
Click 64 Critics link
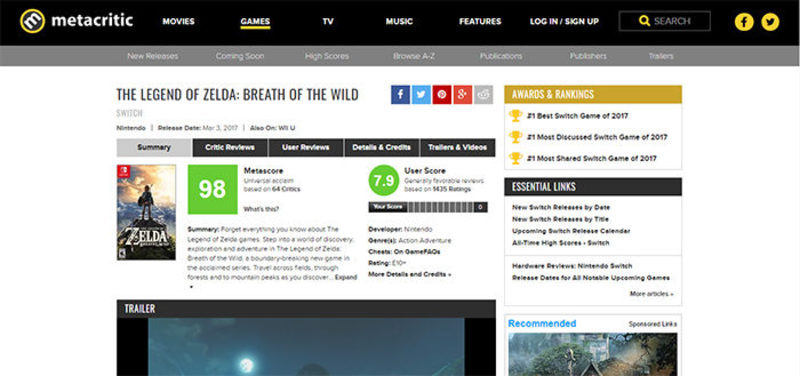tap(287, 189)
